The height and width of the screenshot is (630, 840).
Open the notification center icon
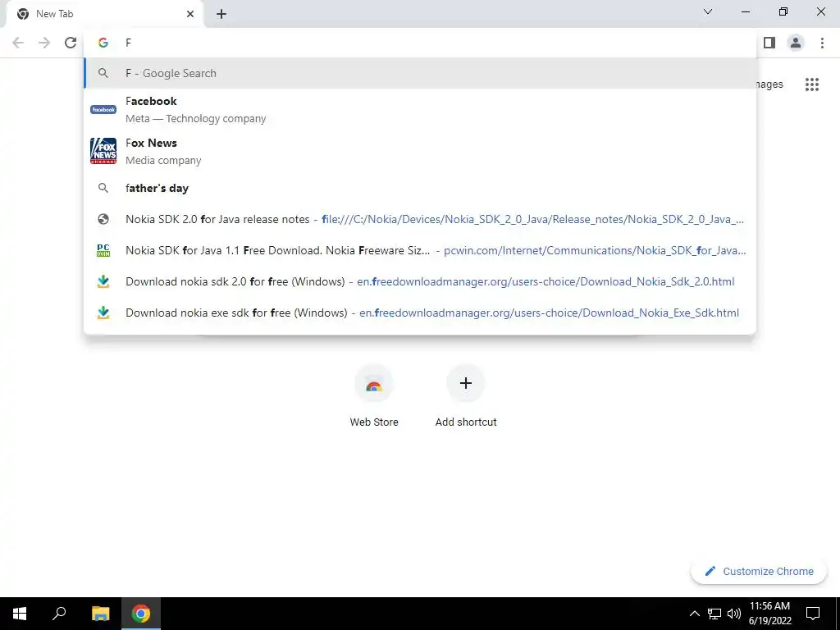813,614
